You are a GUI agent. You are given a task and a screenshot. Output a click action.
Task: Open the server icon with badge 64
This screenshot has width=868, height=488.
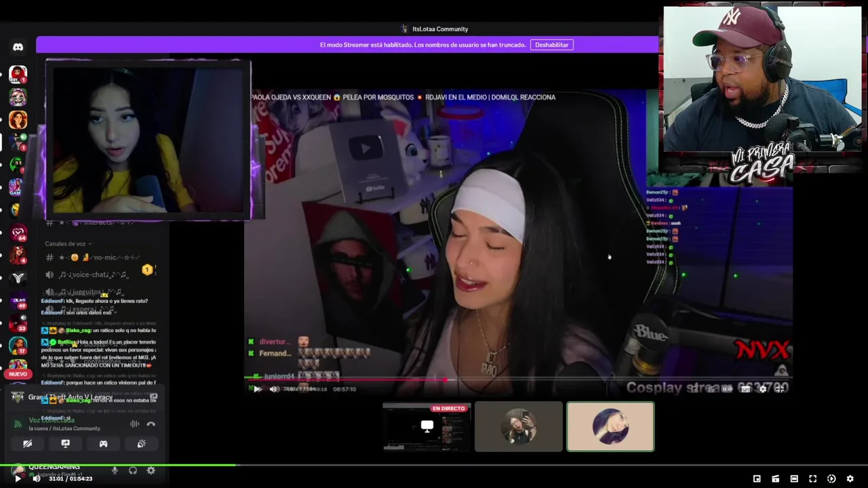[18, 233]
